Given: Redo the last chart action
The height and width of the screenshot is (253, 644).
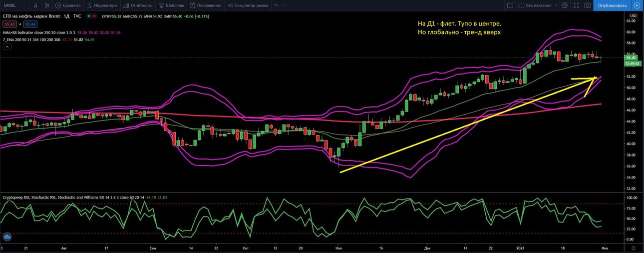Looking at the screenshot, I should pos(285,5).
